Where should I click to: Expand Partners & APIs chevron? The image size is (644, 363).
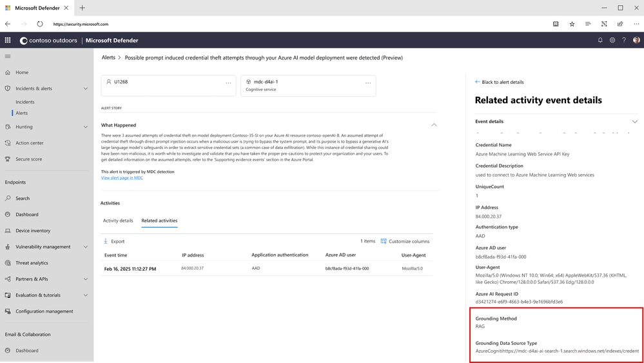point(86,279)
